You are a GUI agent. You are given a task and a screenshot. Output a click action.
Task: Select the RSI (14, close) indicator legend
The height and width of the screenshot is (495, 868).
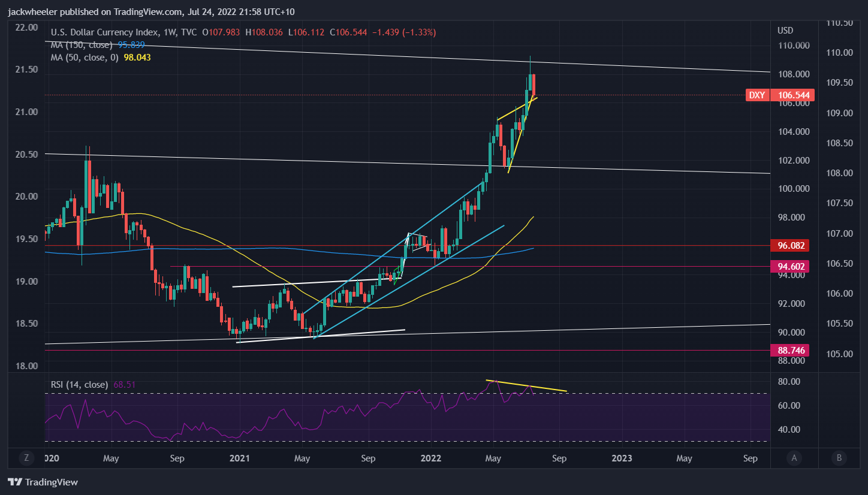(80, 385)
